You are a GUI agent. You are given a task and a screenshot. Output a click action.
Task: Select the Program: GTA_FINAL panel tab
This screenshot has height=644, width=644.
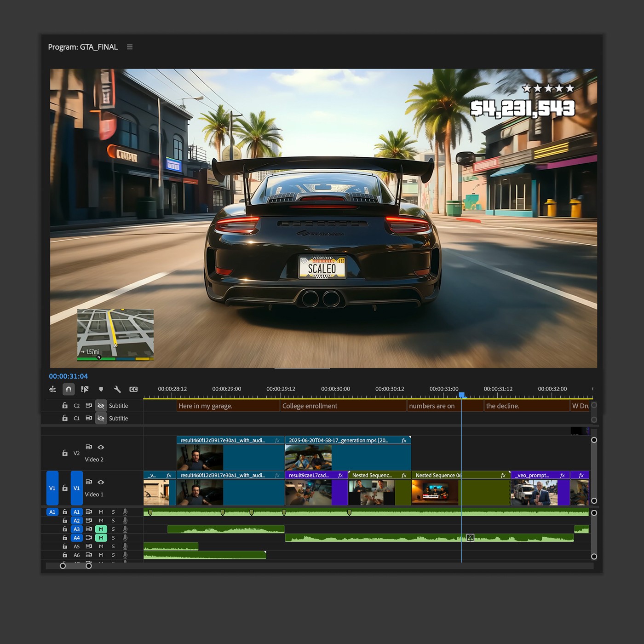(x=83, y=47)
